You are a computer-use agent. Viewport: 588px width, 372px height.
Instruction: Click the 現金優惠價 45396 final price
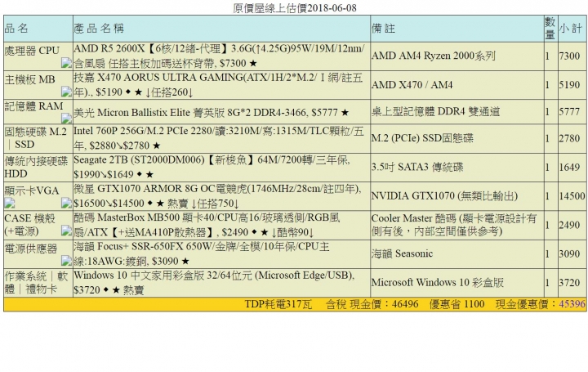(x=541, y=304)
